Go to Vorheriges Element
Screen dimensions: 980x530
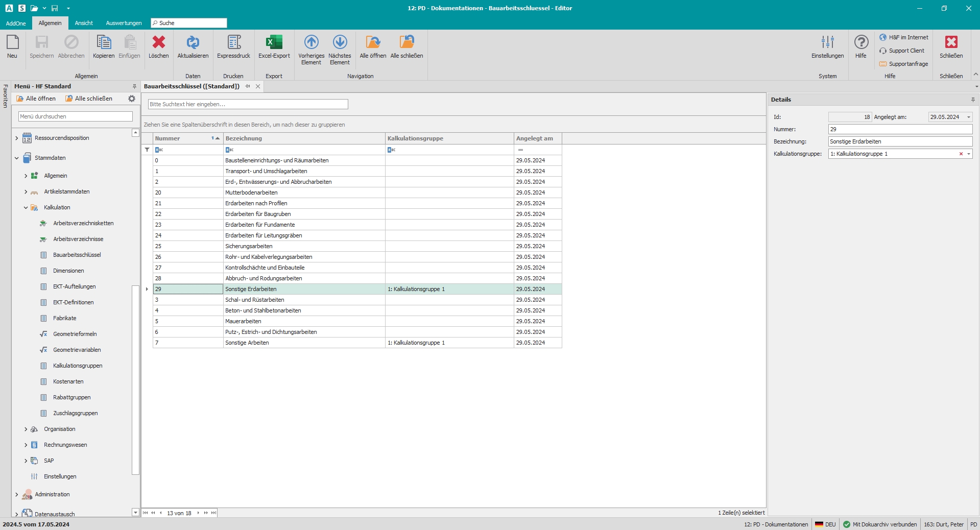(x=311, y=43)
